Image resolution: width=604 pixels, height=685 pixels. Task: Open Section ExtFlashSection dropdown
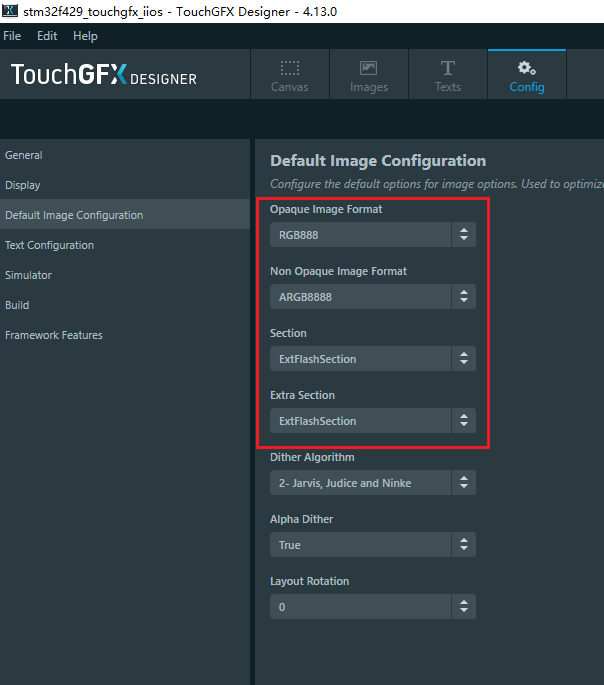[x=373, y=359]
